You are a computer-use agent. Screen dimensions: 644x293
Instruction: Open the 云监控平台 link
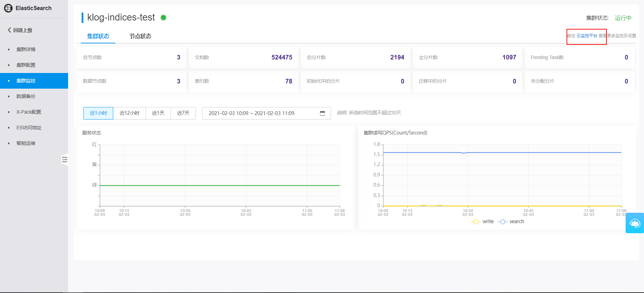point(587,36)
